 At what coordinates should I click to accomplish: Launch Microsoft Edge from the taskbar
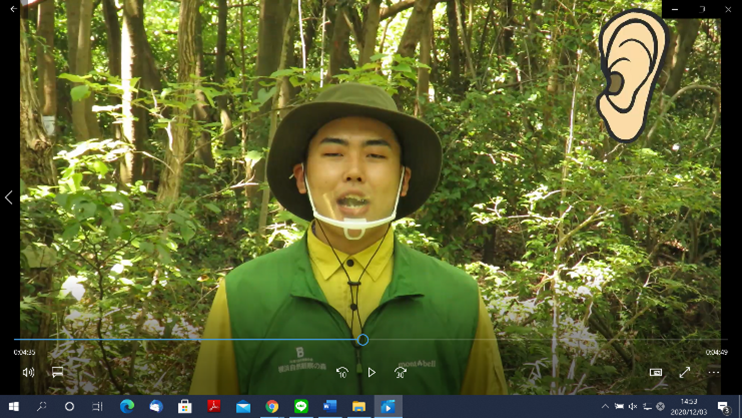127,407
